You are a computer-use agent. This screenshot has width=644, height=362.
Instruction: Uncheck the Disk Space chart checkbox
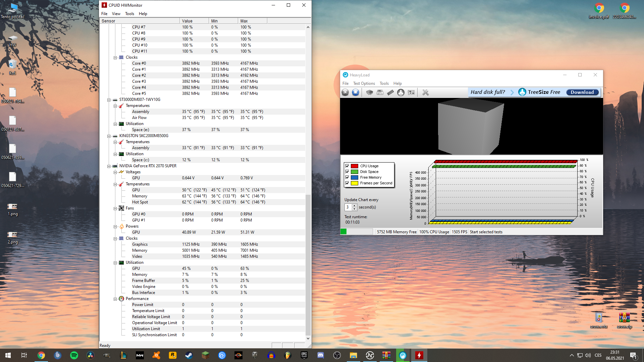[x=347, y=172]
